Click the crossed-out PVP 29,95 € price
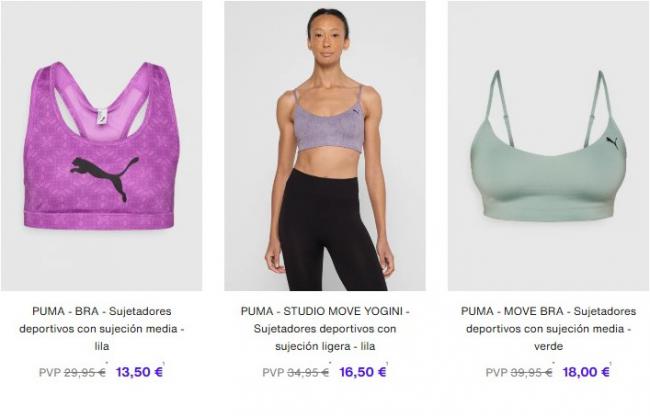The image size is (650, 416). click(x=72, y=372)
